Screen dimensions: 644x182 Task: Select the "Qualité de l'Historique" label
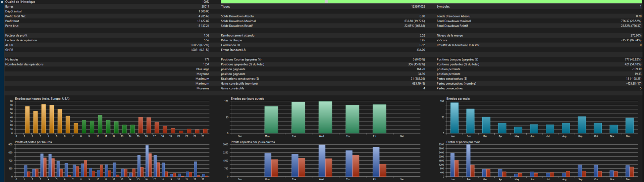(x=20, y=2)
